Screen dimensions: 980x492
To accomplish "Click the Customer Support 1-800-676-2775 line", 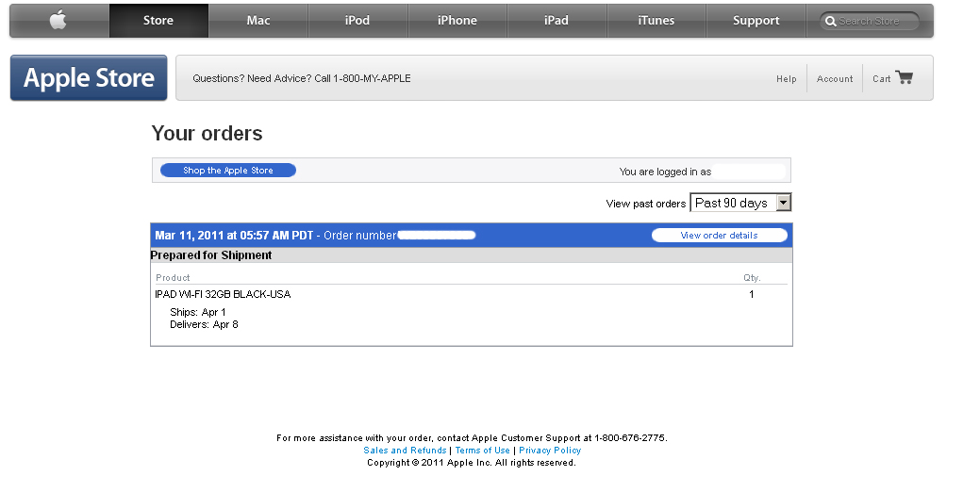I will (472, 438).
